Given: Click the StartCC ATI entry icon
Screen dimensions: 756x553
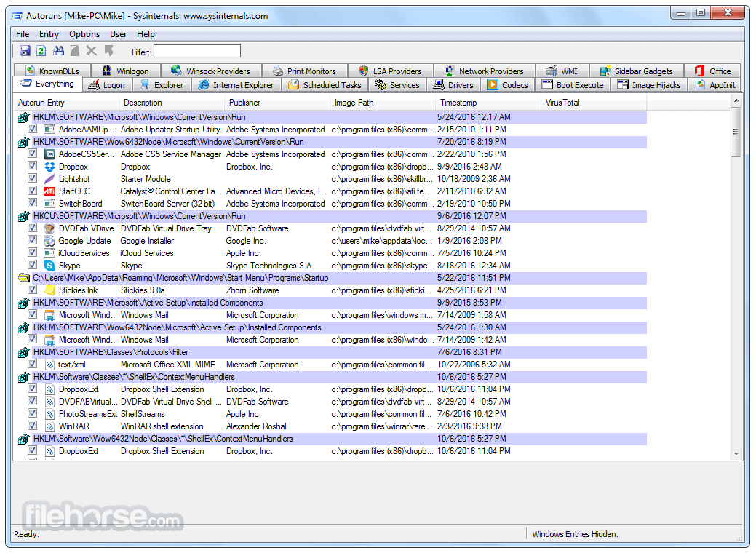Looking at the screenshot, I should pyautogui.click(x=49, y=191).
